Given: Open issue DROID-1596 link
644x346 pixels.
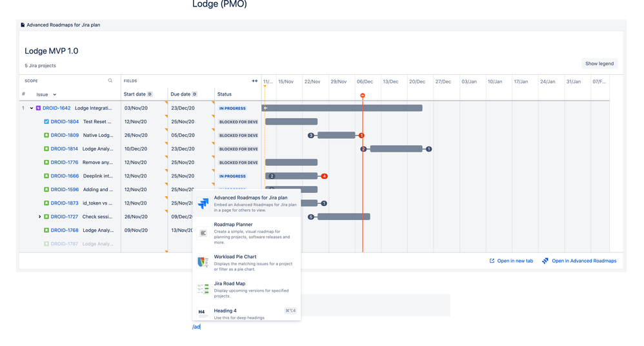Looking at the screenshot, I should point(65,189).
